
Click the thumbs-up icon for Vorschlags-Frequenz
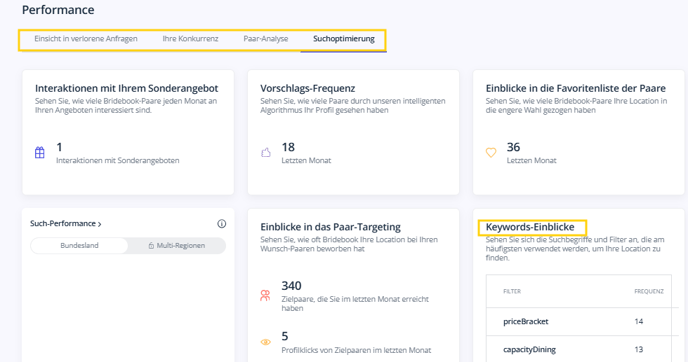pyautogui.click(x=266, y=152)
